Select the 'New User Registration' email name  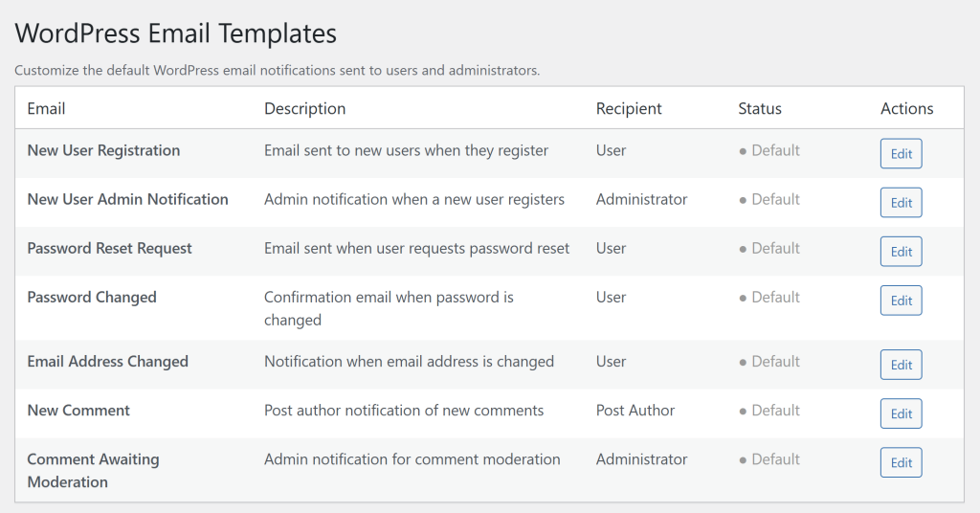[x=103, y=150]
